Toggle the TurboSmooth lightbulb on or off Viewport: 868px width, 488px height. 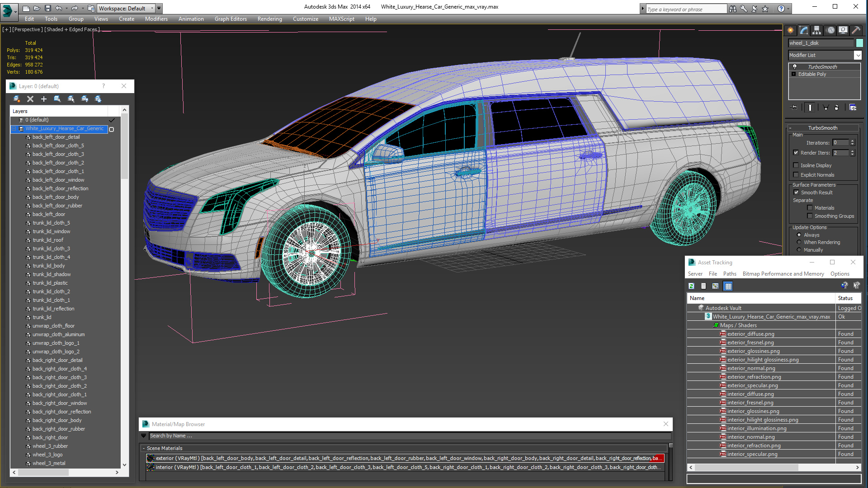click(794, 66)
